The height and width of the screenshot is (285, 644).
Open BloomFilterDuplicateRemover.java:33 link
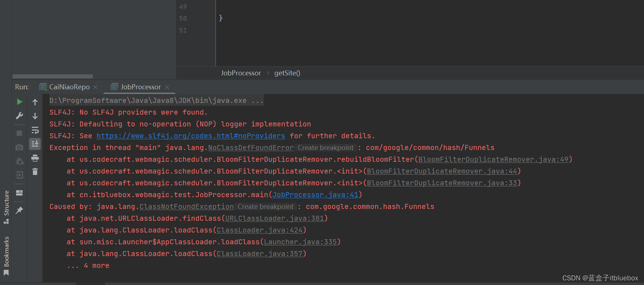442,183
